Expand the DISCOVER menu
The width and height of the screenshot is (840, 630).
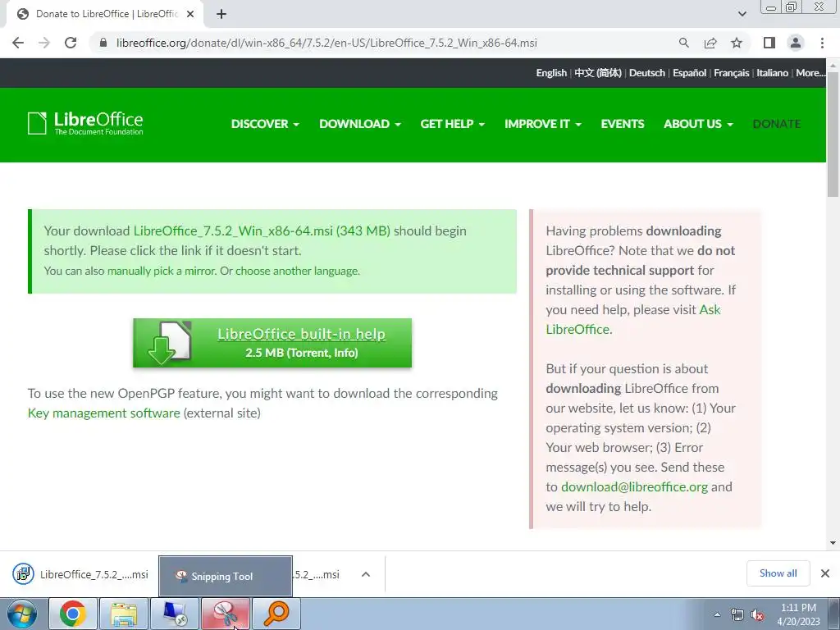[265, 124]
